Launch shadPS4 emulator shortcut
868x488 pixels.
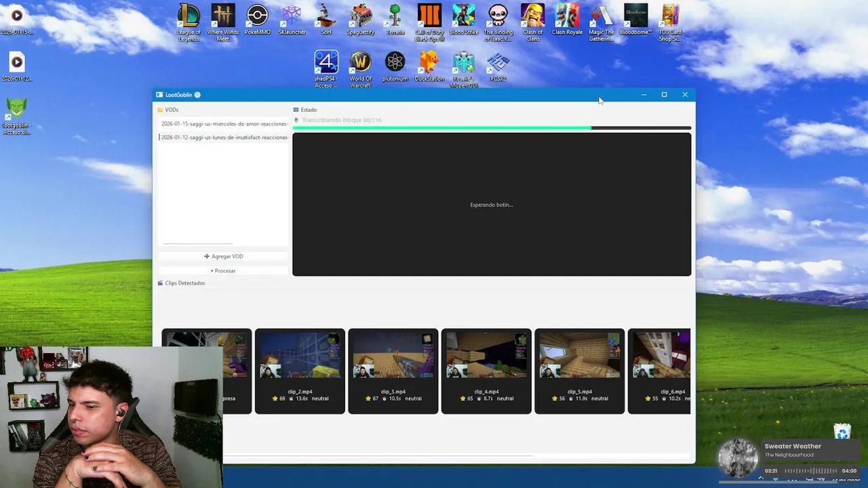(326, 69)
